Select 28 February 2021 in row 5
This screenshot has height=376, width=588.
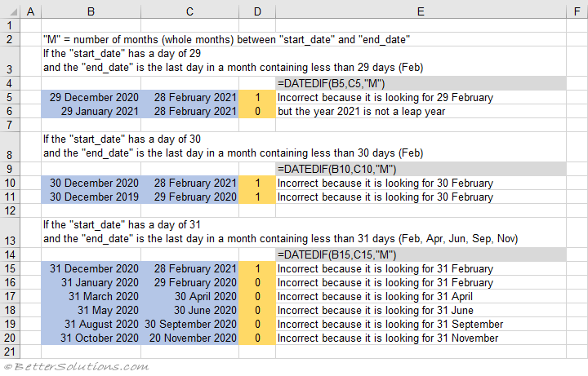(189, 97)
